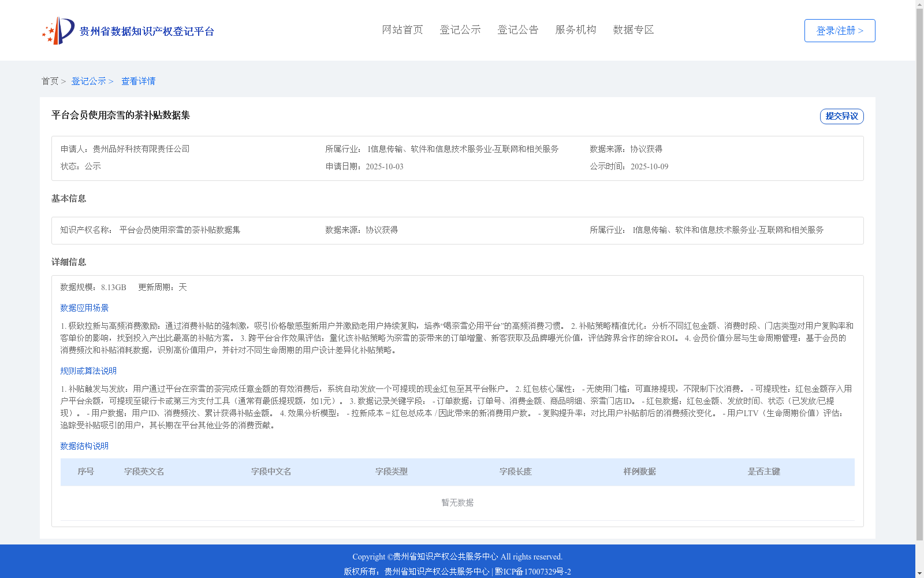Viewport: 924px width, 578px height.
Task: Open the 登记公示 navigation item
Action: 460,30
